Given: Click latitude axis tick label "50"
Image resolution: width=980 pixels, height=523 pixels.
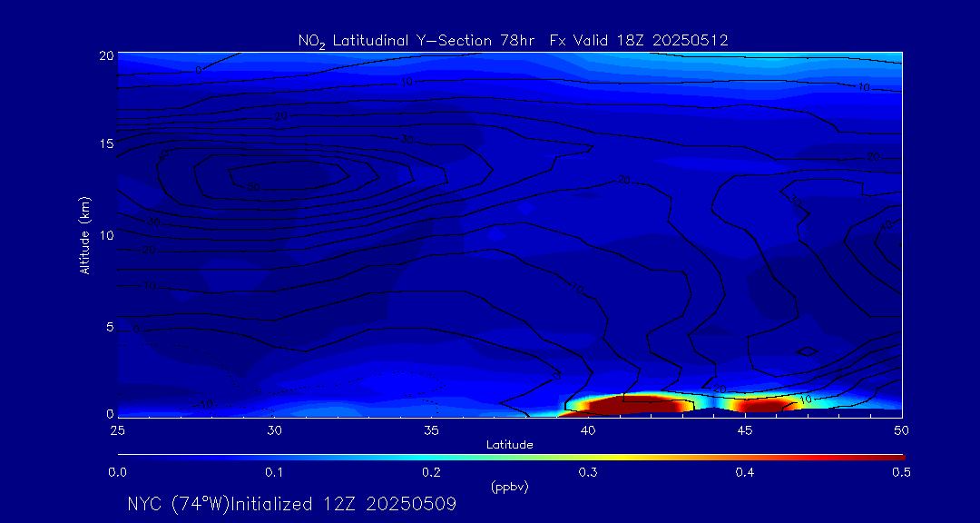Looking at the screenshot, I should [x=902, y=430].
